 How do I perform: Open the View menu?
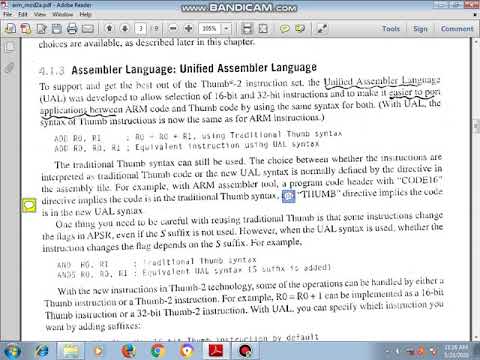coord(40,14)
